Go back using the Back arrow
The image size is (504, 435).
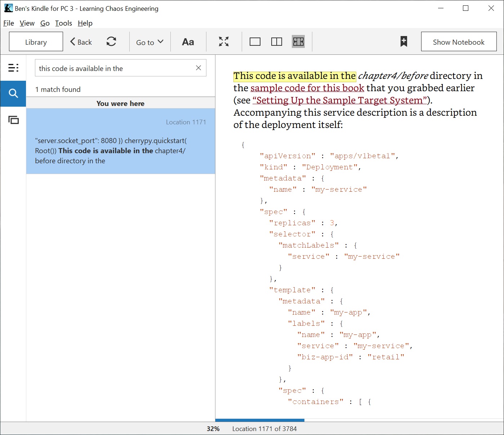tap(80, 41)
